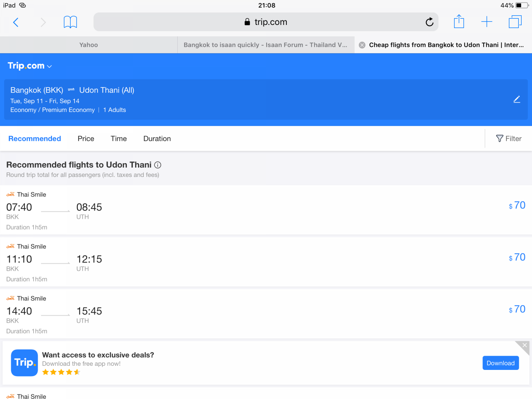Select the 14:40 Thai Smile flight
Image resolution: width=532 pixels, height=399 pixels.
tap(266, 314)
